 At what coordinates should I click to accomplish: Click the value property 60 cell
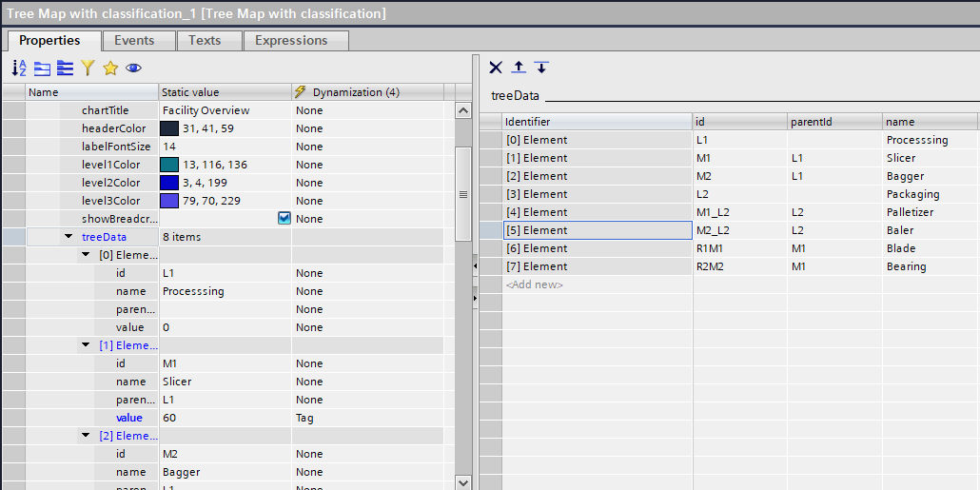pos(225,418)
